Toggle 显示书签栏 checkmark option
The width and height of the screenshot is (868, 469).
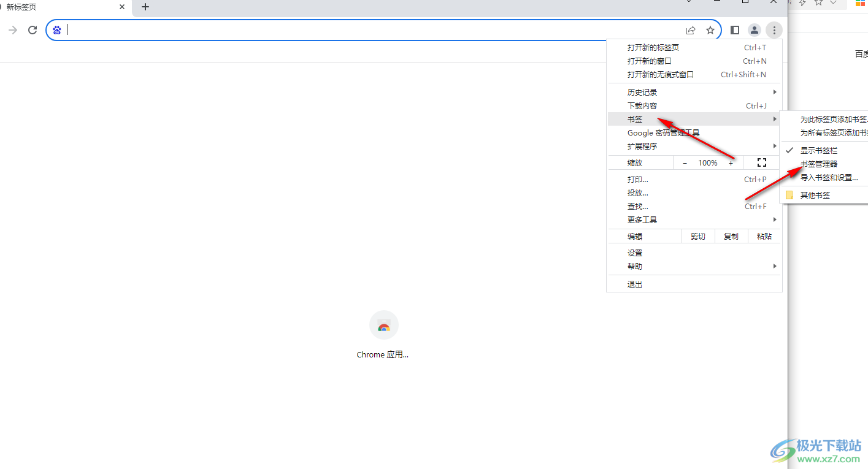coord(824,150)
